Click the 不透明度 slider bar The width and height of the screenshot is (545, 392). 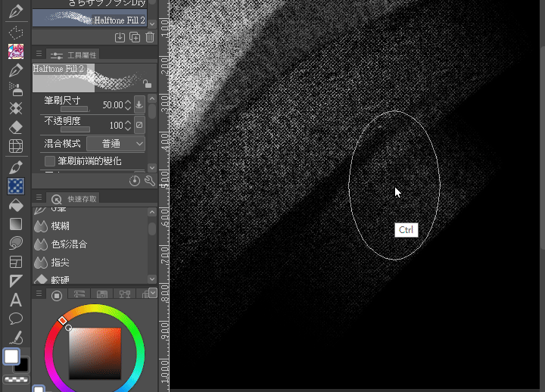(x=76, y=129)
